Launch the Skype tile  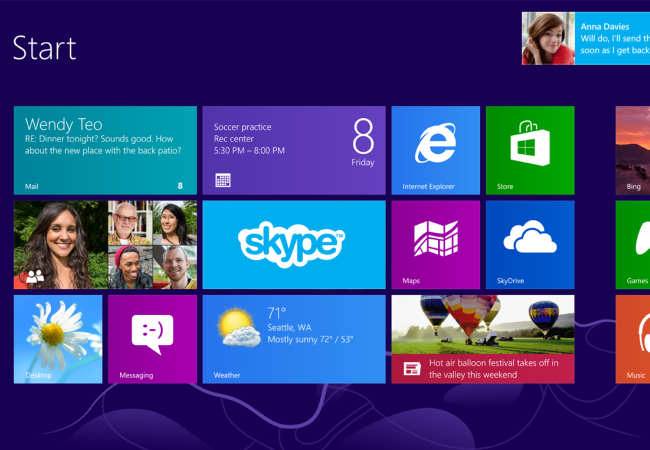[x=294, y=245]
